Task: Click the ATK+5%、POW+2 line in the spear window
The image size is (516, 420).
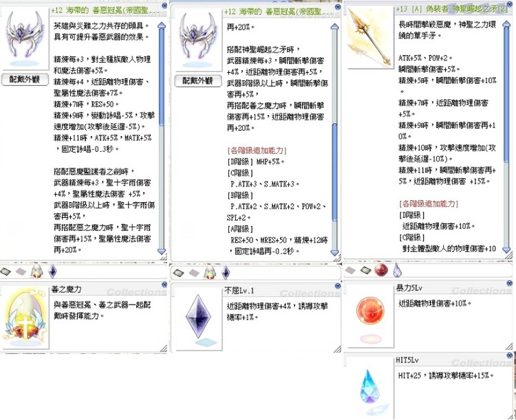Action: pos(425,58)
